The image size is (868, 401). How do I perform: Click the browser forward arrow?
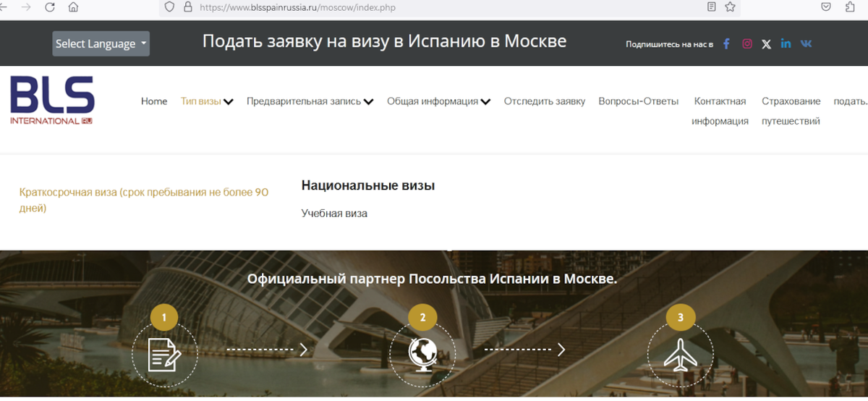pos(27,7)
